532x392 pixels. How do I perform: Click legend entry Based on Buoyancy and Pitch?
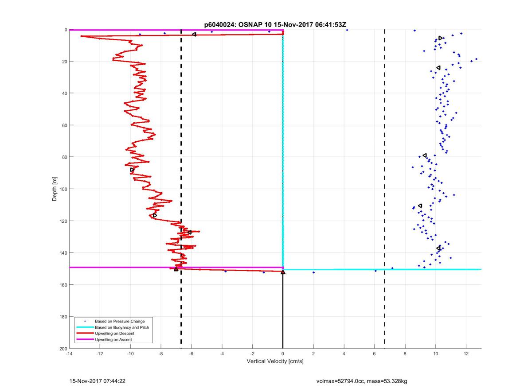click(x=122, y=327)
